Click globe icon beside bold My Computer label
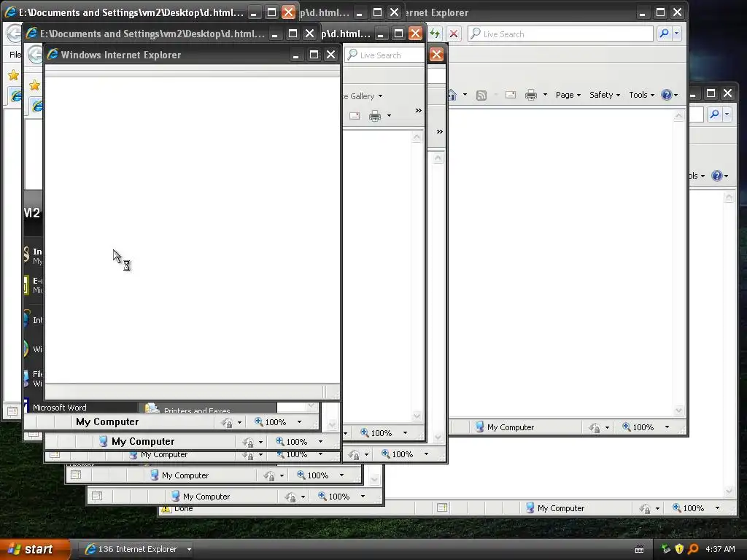 click(103, 441)
